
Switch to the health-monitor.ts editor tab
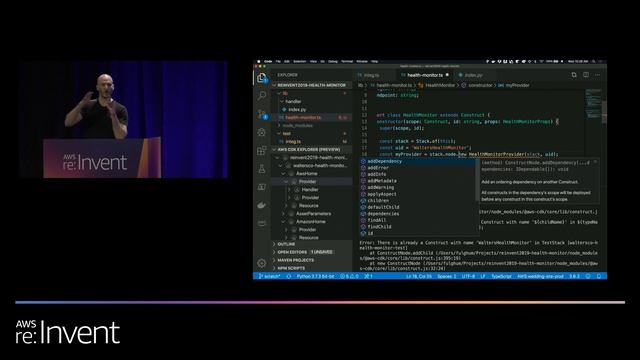[424, 75]
